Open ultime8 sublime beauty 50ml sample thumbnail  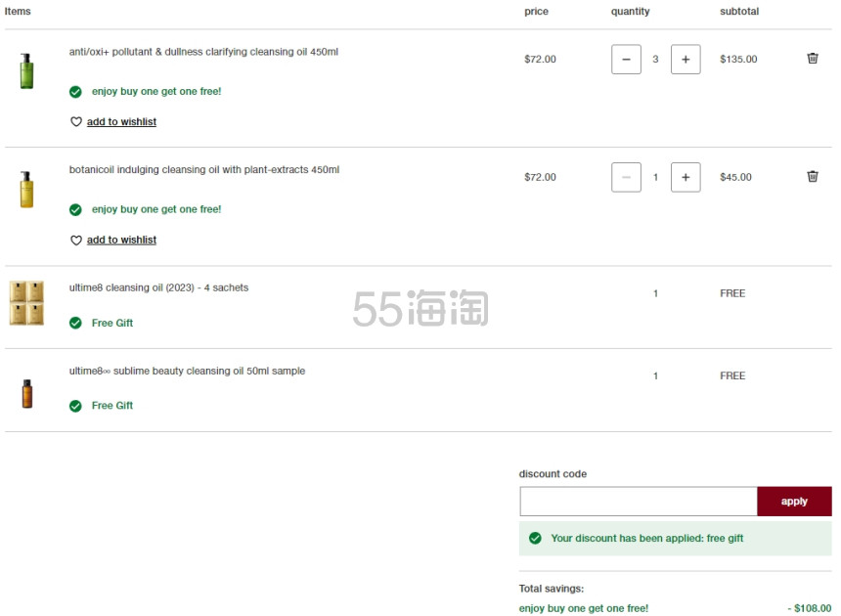point(26,393)
